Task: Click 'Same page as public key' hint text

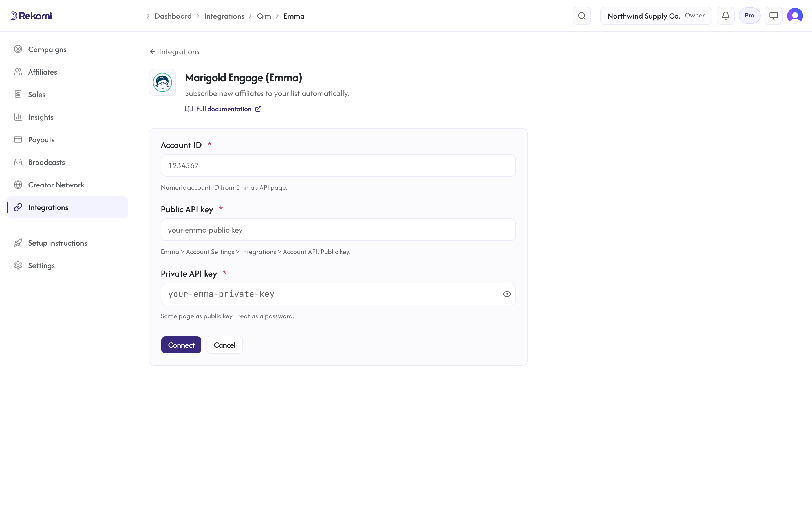Action: coord(227,316)
